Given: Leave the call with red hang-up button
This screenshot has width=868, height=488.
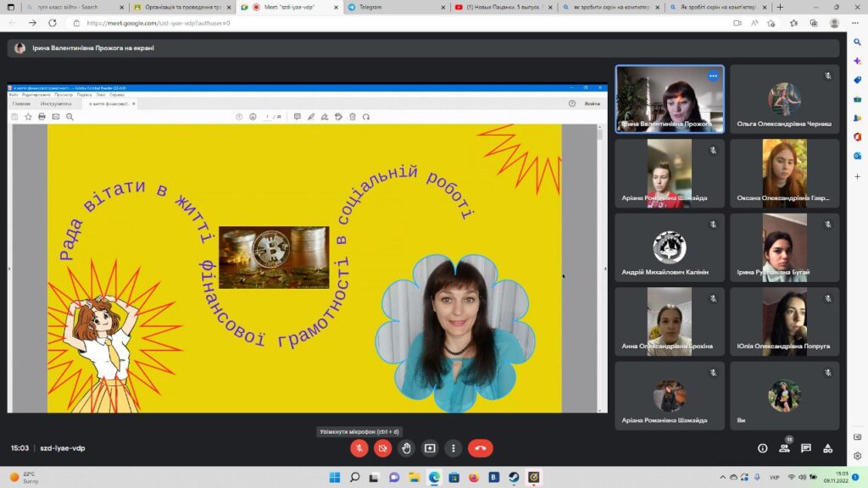Looking at the screenshot, I should click(x=480, y=448).
